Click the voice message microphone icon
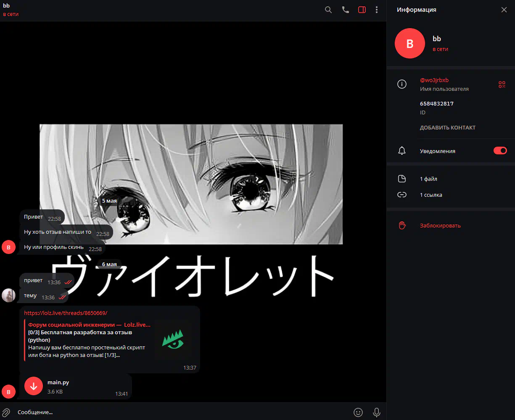Viewport: 515px width, 420px height. point(377,412)
